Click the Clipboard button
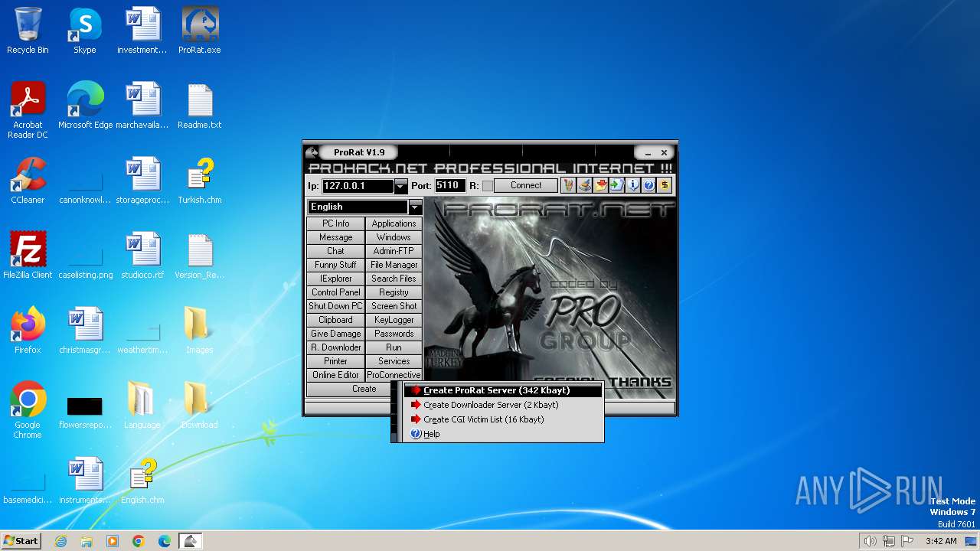The width and height of the screenshot is (980, 551). tap(335, 320)
